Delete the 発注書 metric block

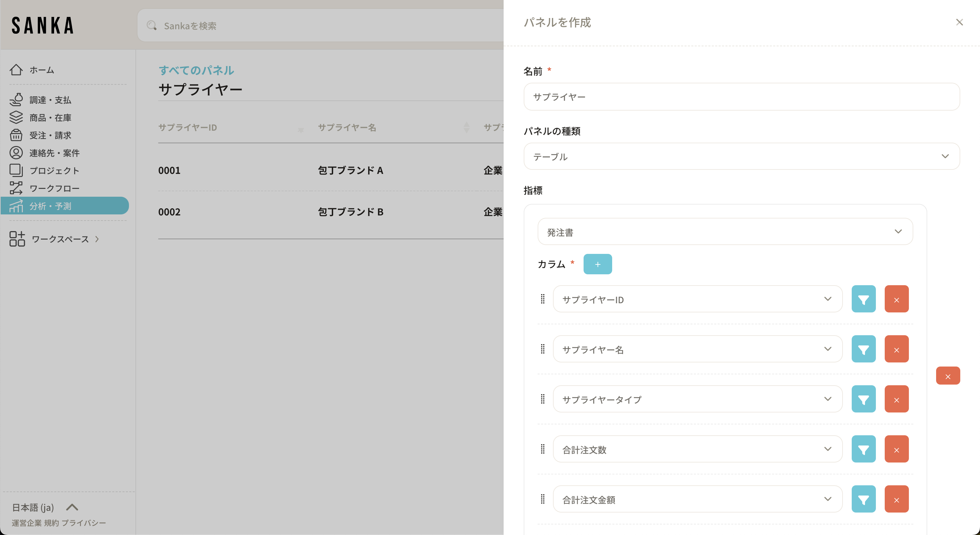click(x=948, y=376)
